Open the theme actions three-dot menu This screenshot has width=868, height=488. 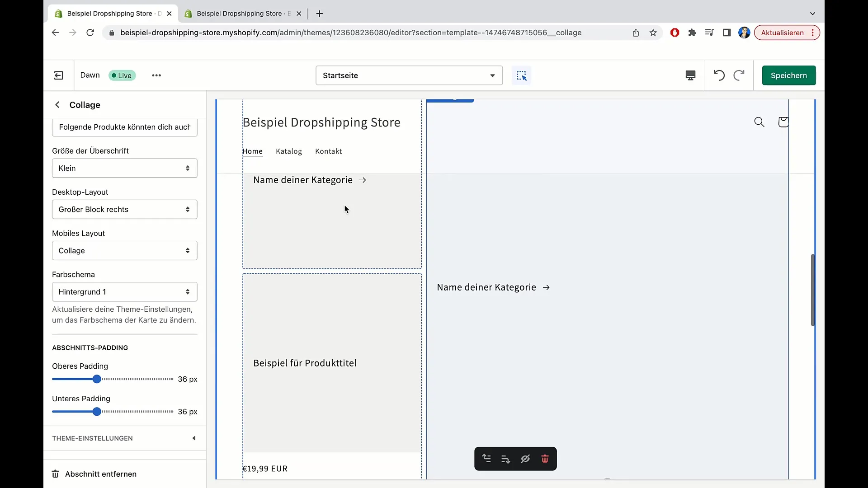tap(156, 75)
